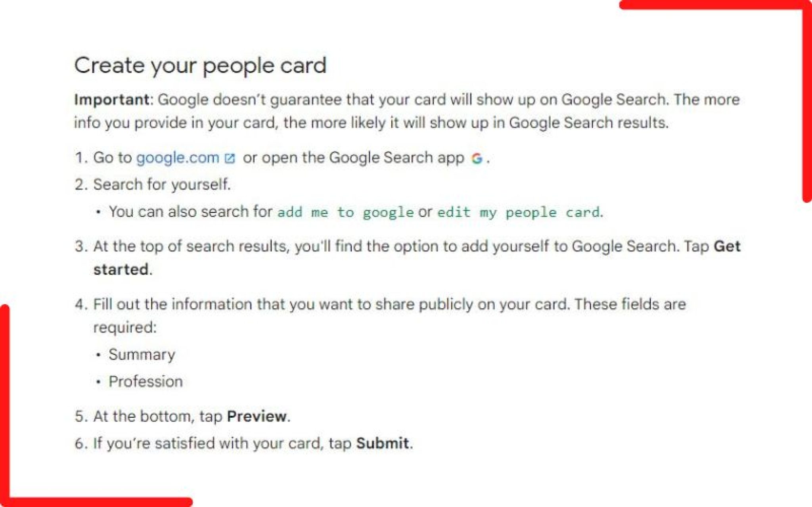Click the 'add me to google' code text
The width and height of the screenshot is (812, 507).
click(345, 212)
